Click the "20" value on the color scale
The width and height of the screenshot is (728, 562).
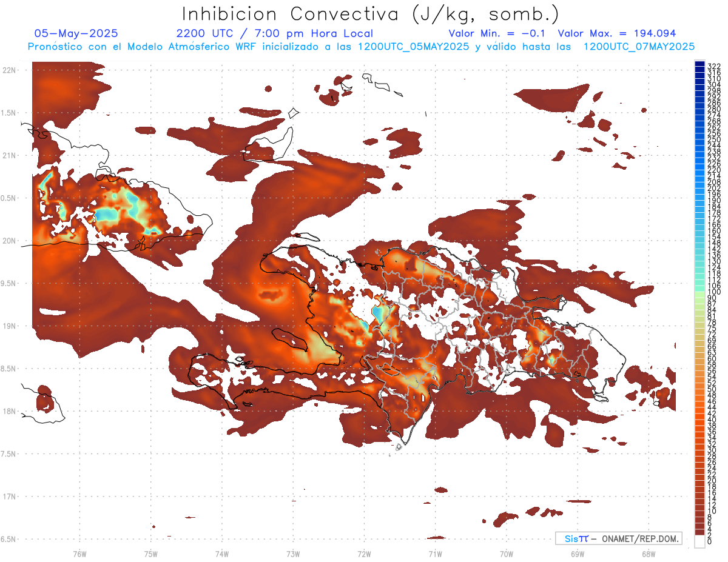[712, 480]
